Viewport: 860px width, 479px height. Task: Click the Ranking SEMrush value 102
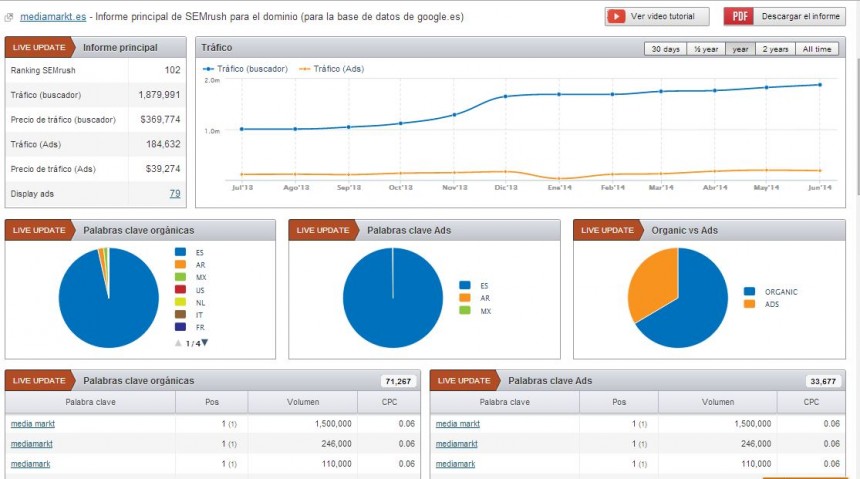click(x=172, y=70)
